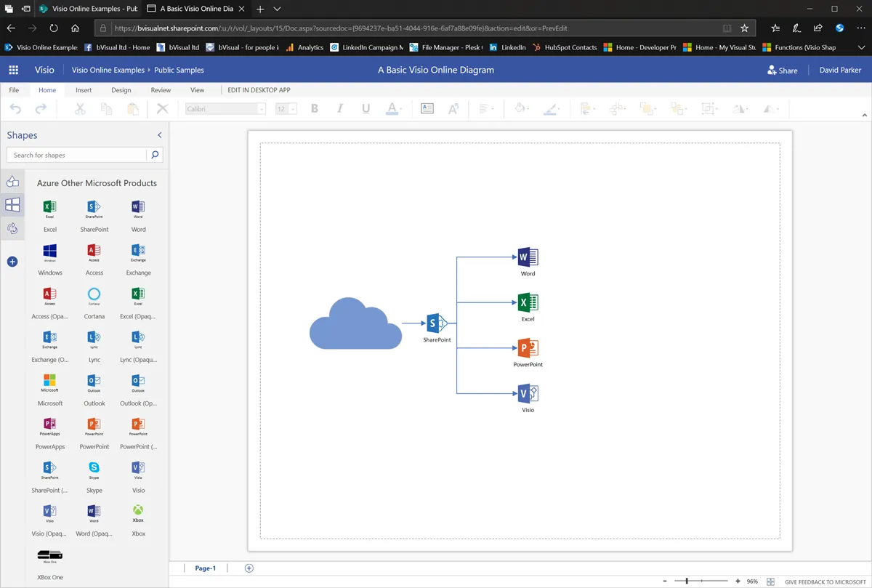Open the shapes search magnifier icon
The image size is (872, 588).
(154, 155)
